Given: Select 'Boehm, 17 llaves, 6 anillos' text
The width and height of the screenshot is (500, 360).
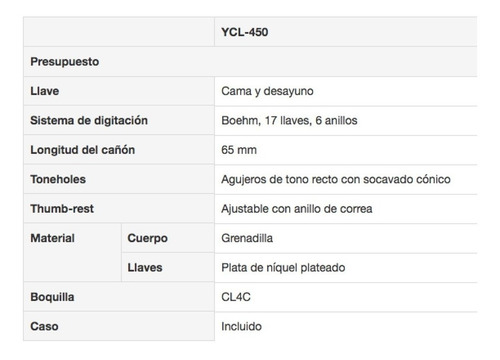Looking at the screenshot, I should 289,120.
